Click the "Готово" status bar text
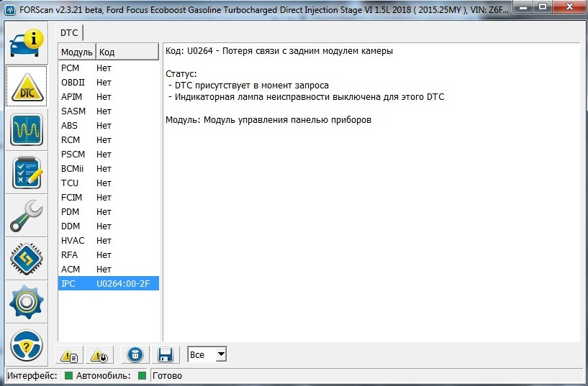Screen dimensions: 588x386 click(167, 375)
